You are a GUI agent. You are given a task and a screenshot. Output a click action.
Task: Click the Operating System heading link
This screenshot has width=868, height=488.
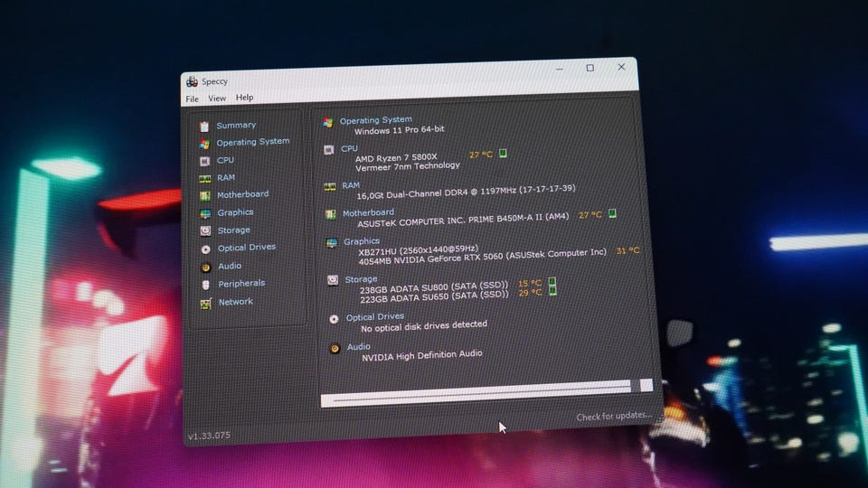point(376,119)
